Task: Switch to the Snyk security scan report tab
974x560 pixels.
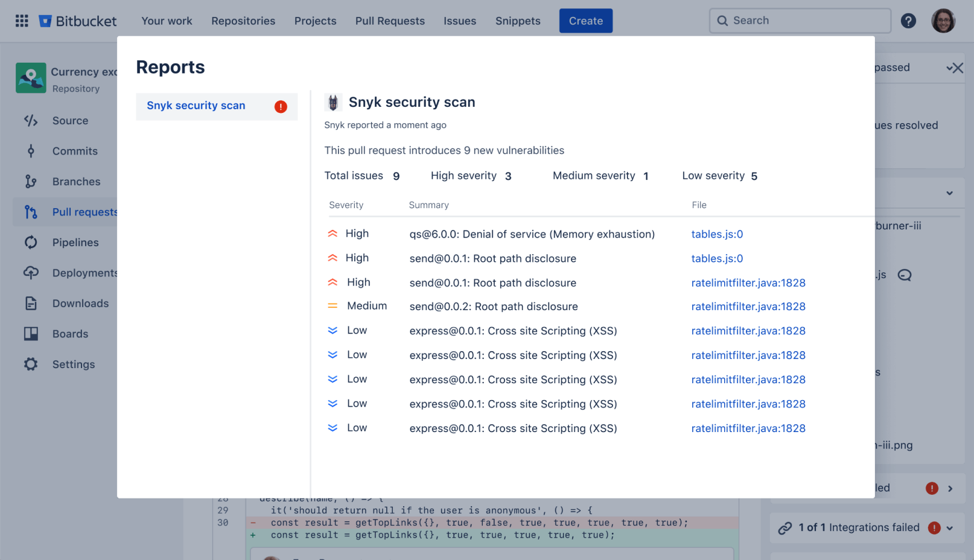Action: point(196,106)
